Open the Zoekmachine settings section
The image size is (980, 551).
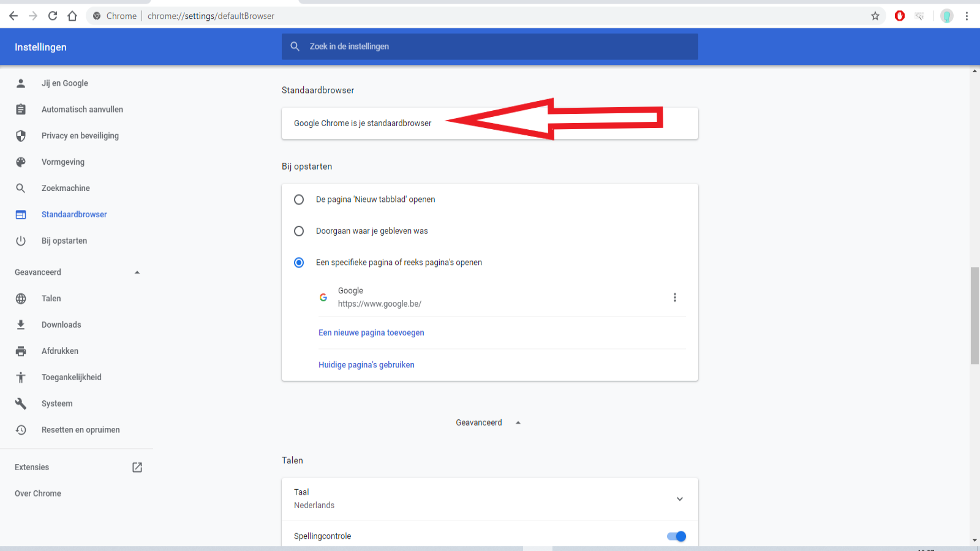point(66,189)
